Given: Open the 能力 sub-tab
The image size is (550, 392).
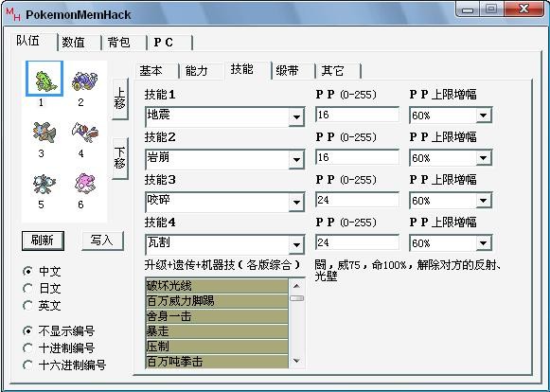Looking at the screenshot, I should 202,71.
